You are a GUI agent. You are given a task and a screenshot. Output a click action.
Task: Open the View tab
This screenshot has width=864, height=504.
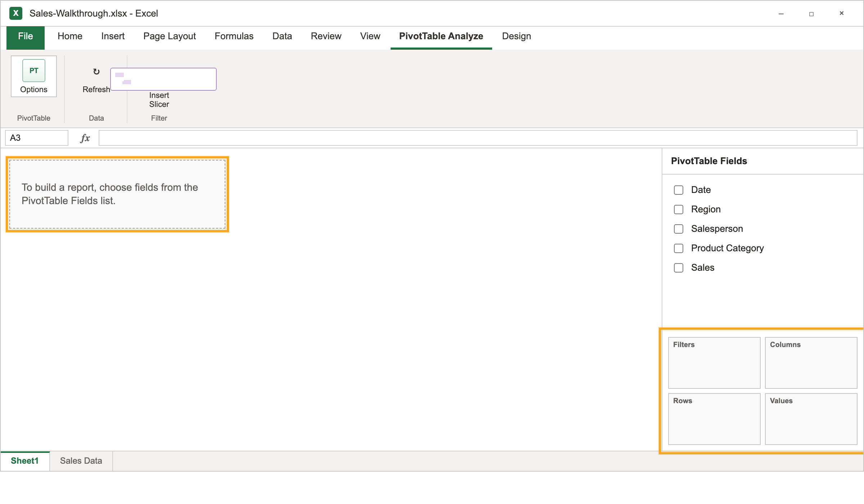tap(370, 36)
